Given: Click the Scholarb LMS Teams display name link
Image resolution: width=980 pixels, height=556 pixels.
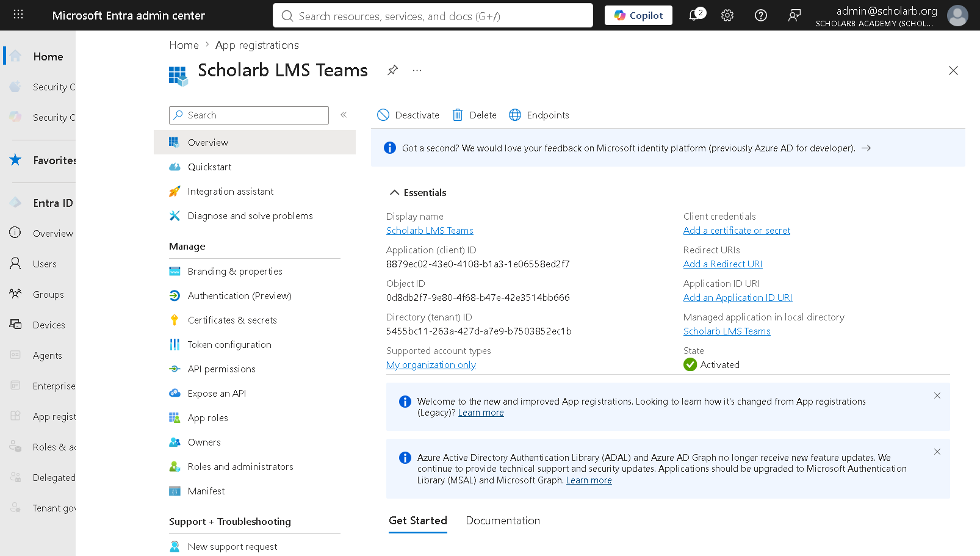Looking at the screenshot, I should tap(430, 230).
